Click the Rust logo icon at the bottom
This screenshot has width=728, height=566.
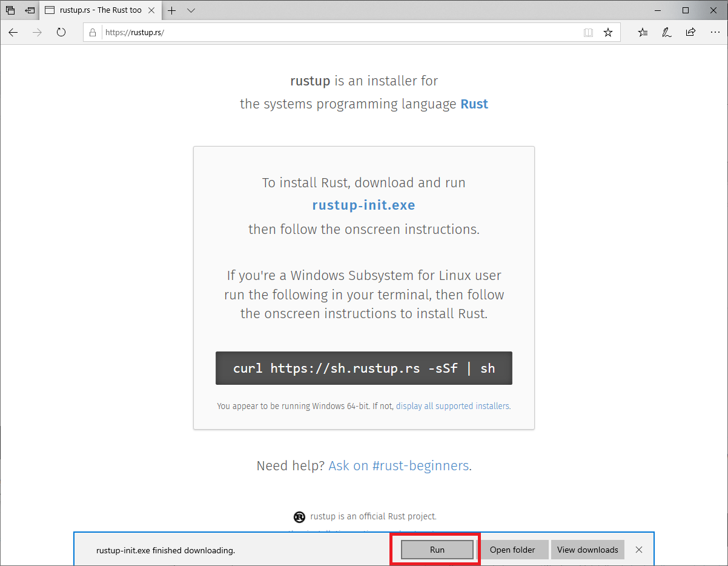coord(299,517)
